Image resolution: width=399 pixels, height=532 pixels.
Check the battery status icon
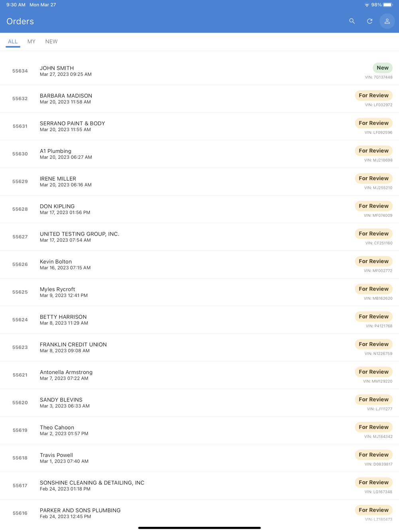pos(388,5)
